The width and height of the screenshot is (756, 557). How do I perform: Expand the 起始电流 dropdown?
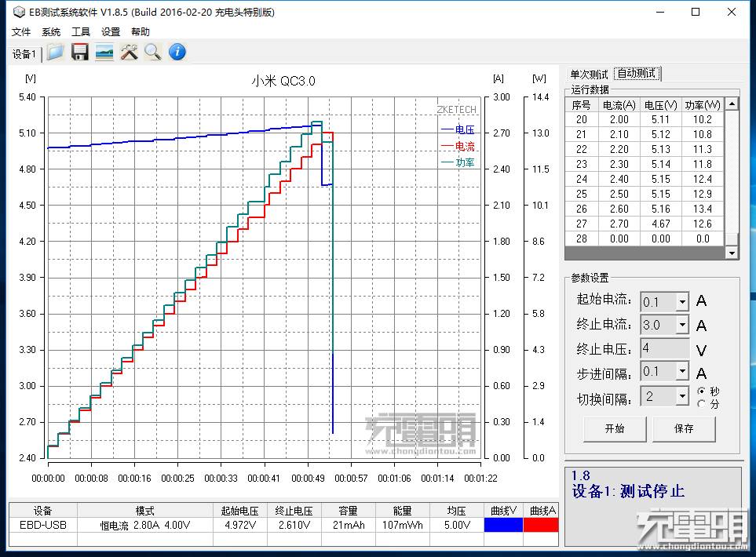tap(682, 302)
